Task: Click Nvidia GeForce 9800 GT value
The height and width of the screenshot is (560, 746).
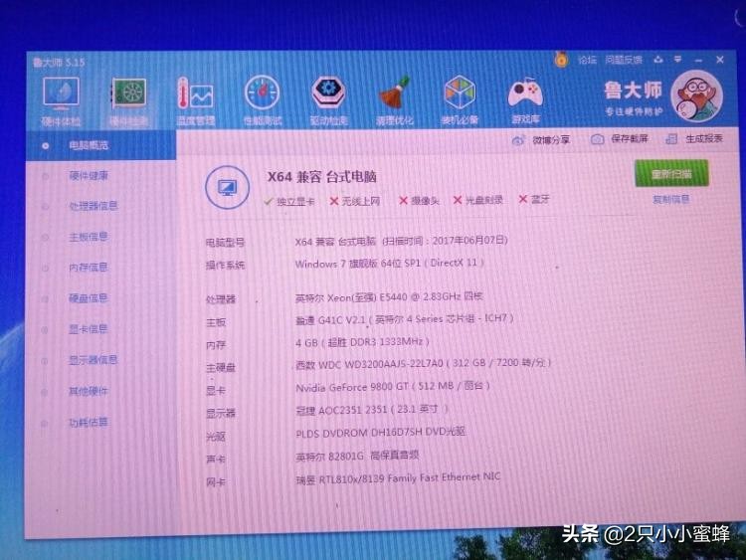Action: (x=393, y=386)
